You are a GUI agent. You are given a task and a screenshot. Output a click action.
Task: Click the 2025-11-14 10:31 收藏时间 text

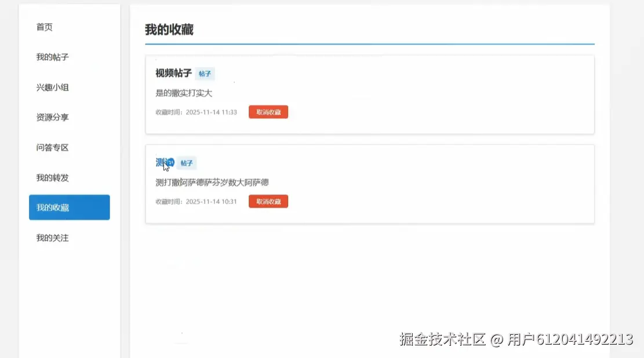coord(196,201)
